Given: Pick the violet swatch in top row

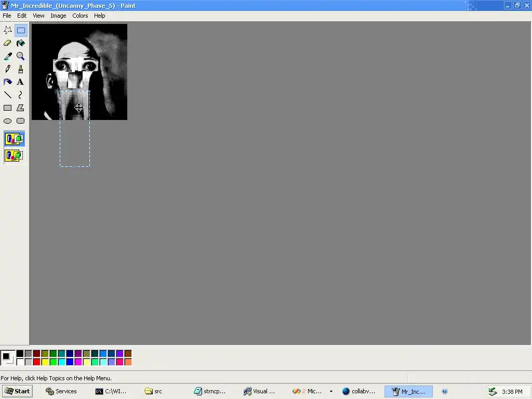Looking at the screenshot, I should (120, 354).
